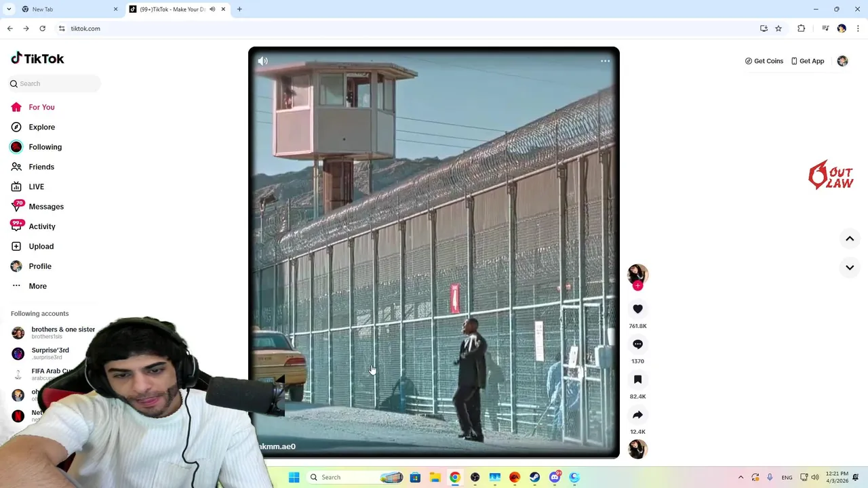Show hidden system tray icons
868x488 pixels.
tap(741, 477)
